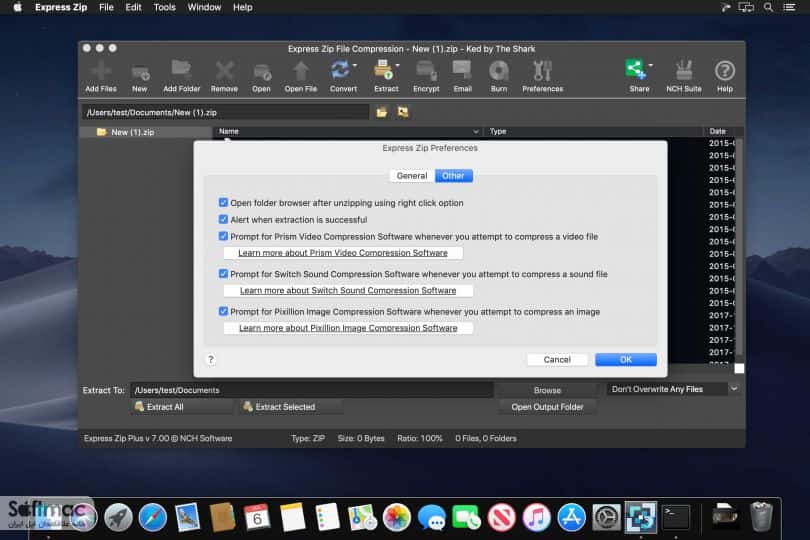Toggle Prompt for Pixillion Image Compression checkbox

click(223, 311)
